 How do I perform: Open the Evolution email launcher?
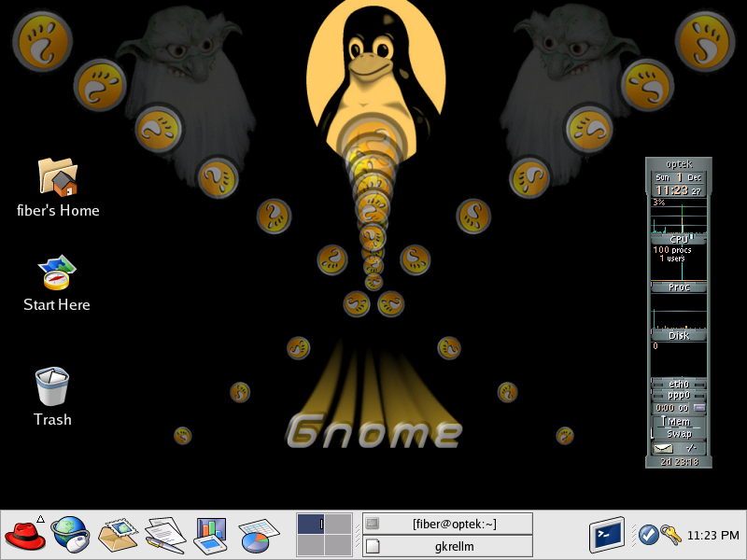click(x=118, y=535)
